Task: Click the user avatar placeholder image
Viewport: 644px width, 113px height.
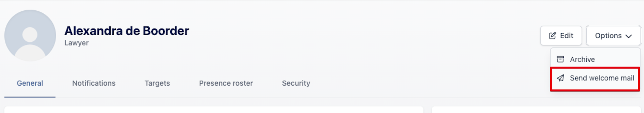Action: click(30, 36)
